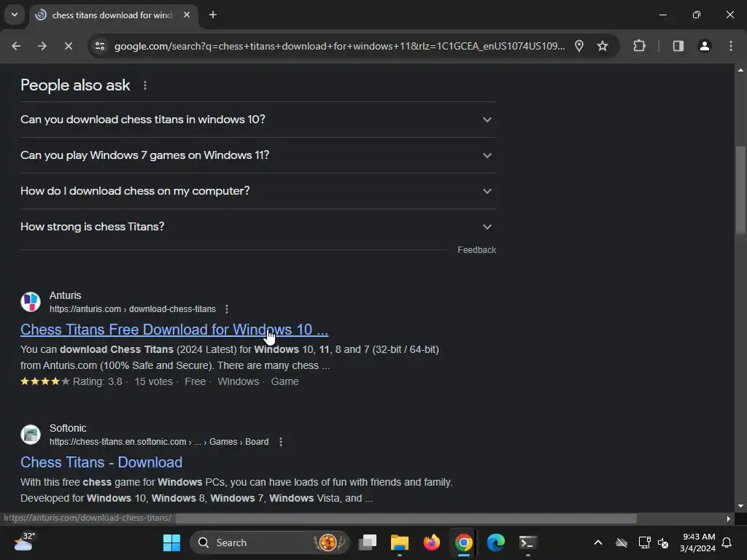Click the scroll down arrow
The image size is (747, 560).
point(740,506)
